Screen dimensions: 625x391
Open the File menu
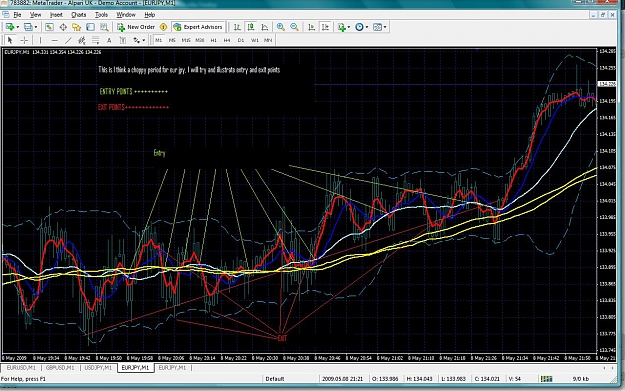tap(17, 15)
